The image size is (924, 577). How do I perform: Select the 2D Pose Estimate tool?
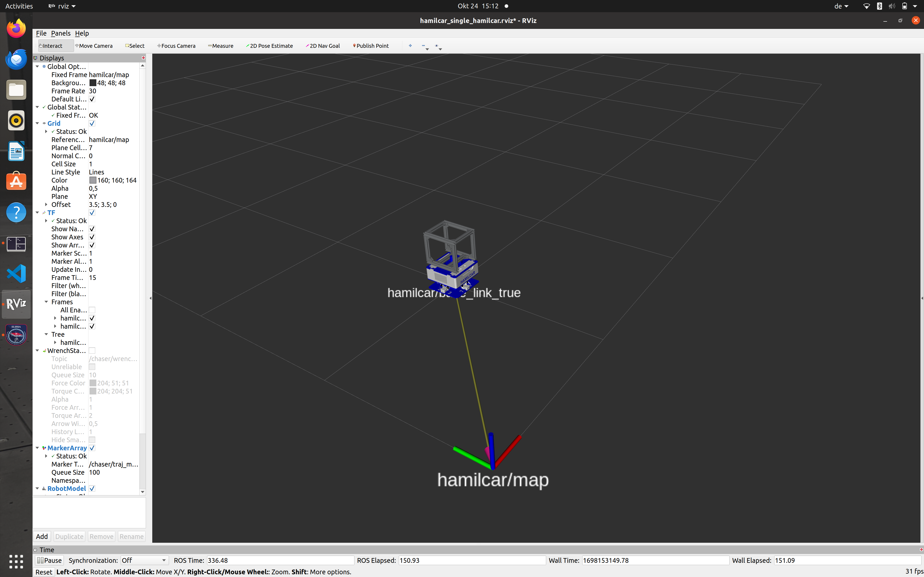click(x=270, y=46)
